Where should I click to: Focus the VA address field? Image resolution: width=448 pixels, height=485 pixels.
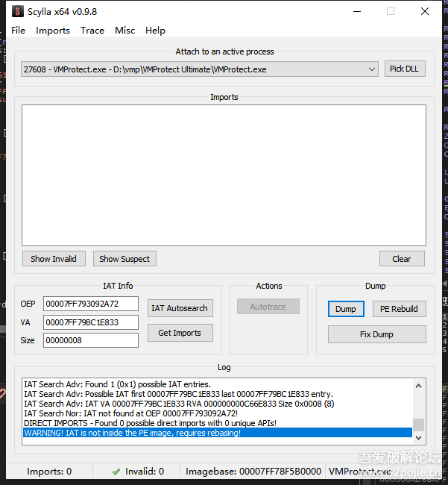coord(91,322)
